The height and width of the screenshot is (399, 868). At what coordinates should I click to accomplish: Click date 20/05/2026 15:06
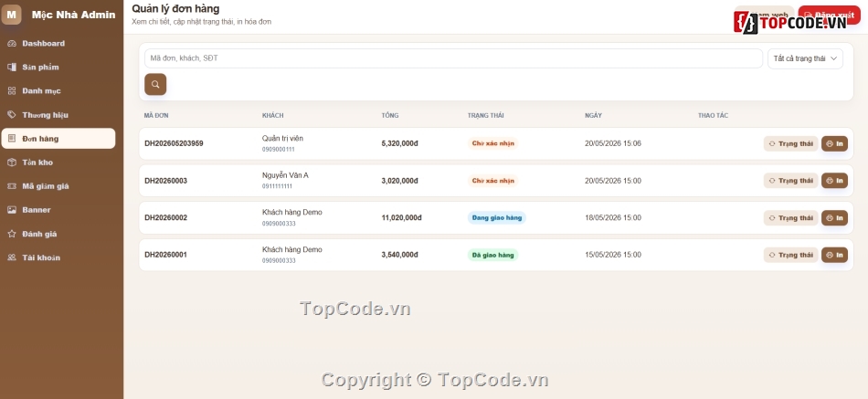click(613, 143)
